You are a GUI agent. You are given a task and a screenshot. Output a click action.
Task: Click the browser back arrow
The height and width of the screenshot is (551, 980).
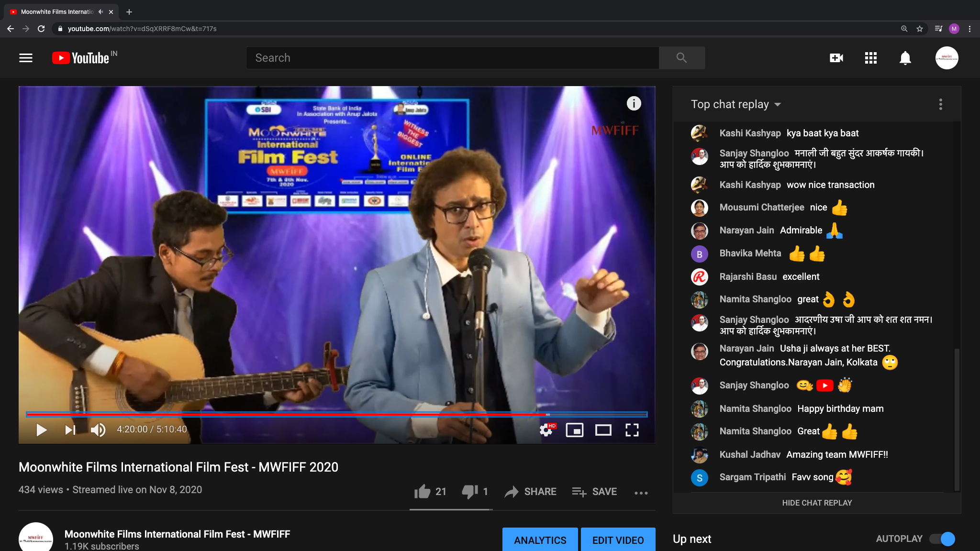11,29
